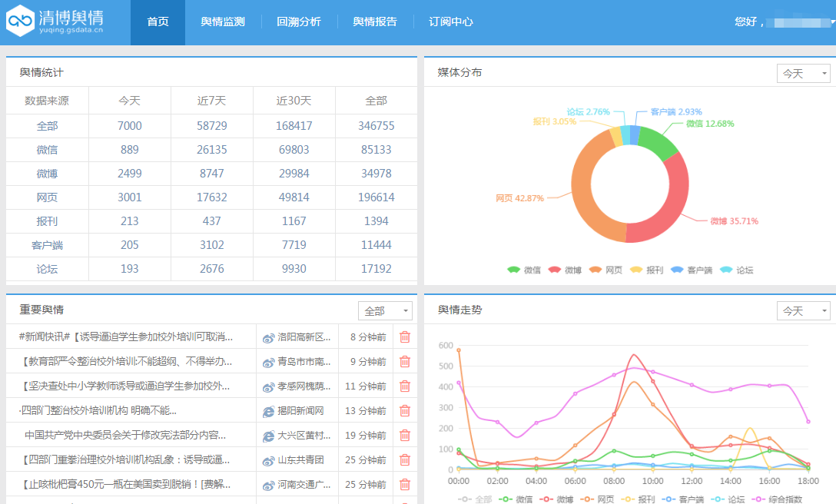Open the 舆情监测 menu
The image size is (836, 504).
pyautogui.click(x=223, y=22)
